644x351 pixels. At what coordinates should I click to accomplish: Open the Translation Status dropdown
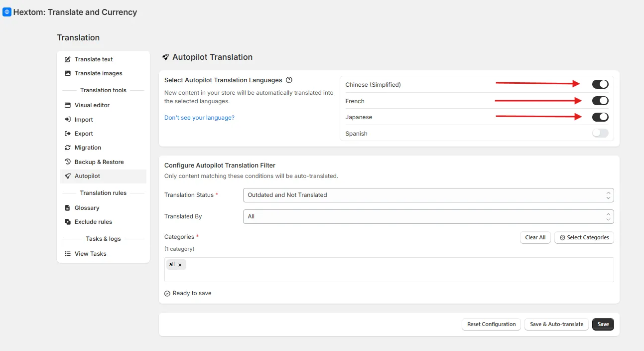pyautogui.click(x=428, y=195)
